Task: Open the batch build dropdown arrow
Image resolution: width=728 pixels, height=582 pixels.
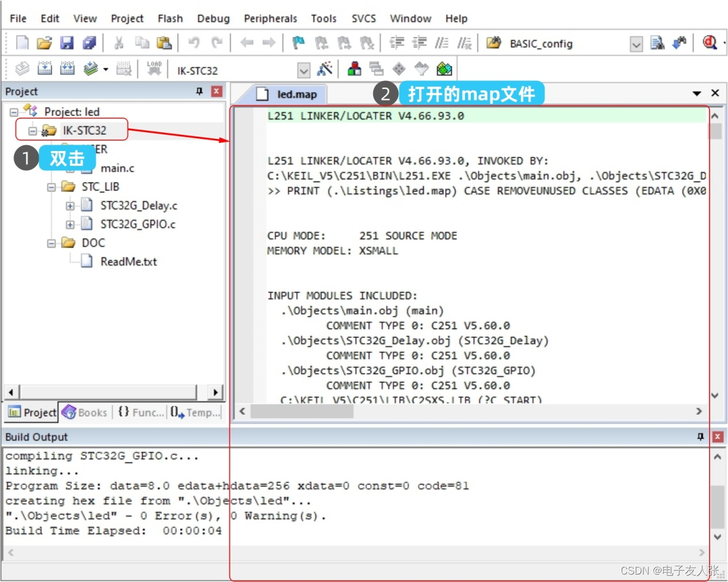Action: point(106,70)
